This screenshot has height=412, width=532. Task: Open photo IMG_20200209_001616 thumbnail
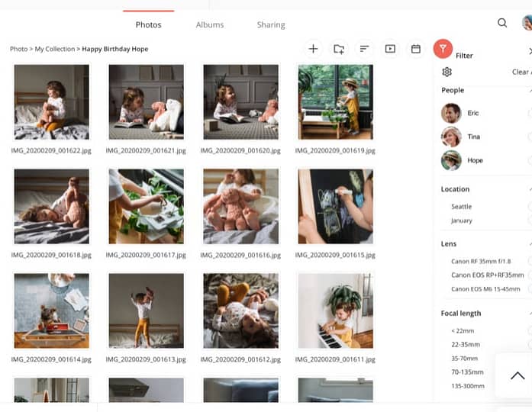pyautogui.click(x=241, y=207)
